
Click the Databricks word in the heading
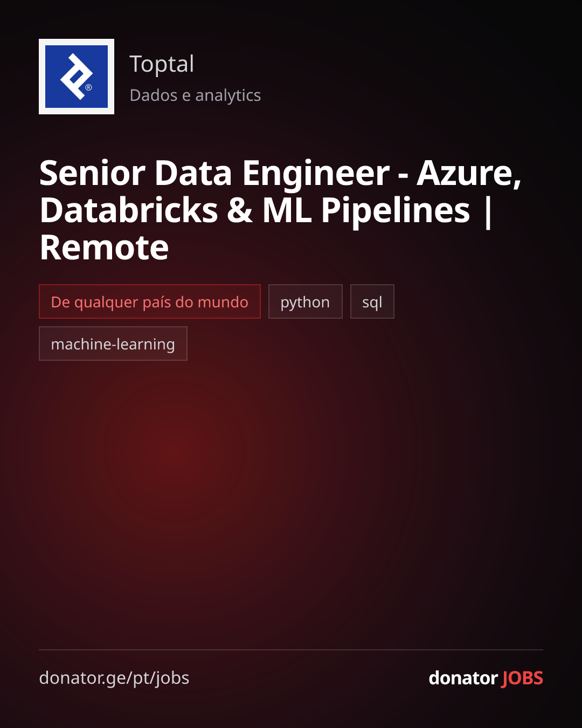(129, 210)
